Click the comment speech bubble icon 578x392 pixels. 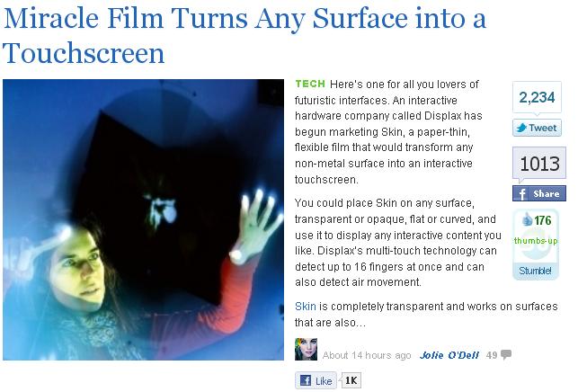pyautogui.click(x=506, y=354)
